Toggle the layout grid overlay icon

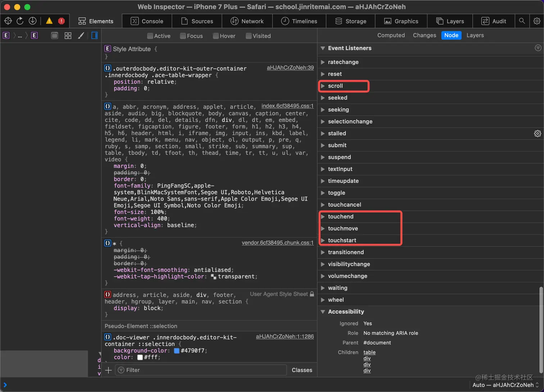[68, 35]
